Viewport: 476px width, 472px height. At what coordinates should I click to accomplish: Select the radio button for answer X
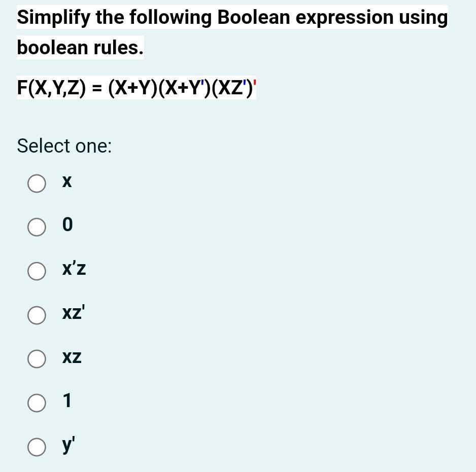click(37, 184)
